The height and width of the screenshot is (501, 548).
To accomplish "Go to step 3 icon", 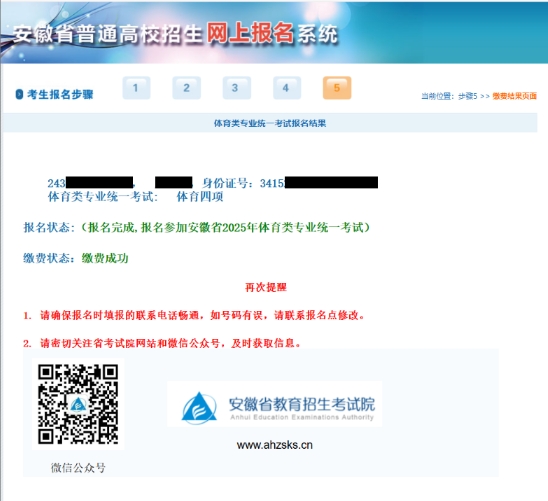I will pyautogui.click(x=237, y=88).
